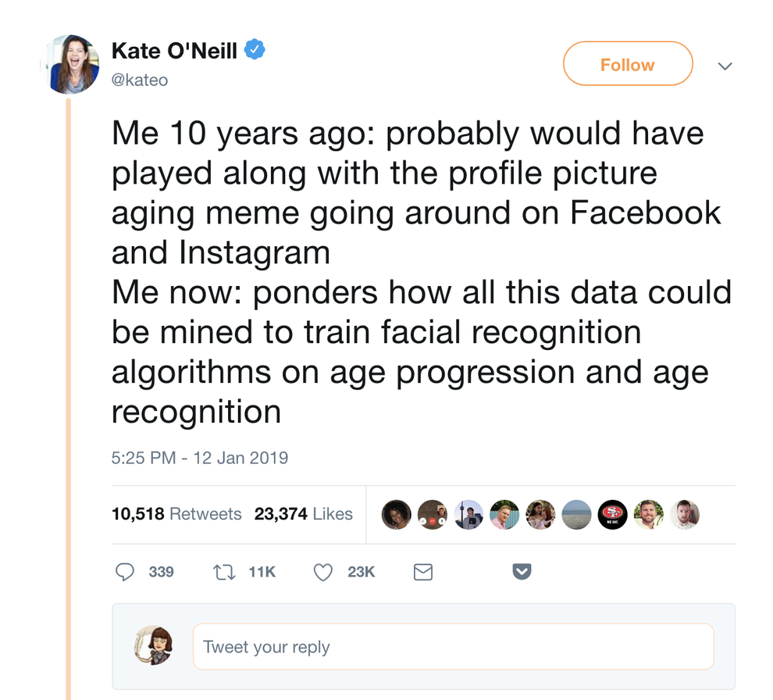Open the 5:25 PM - 12 Jan 2019 timestamp
The image size is (773, 700).
200,458
